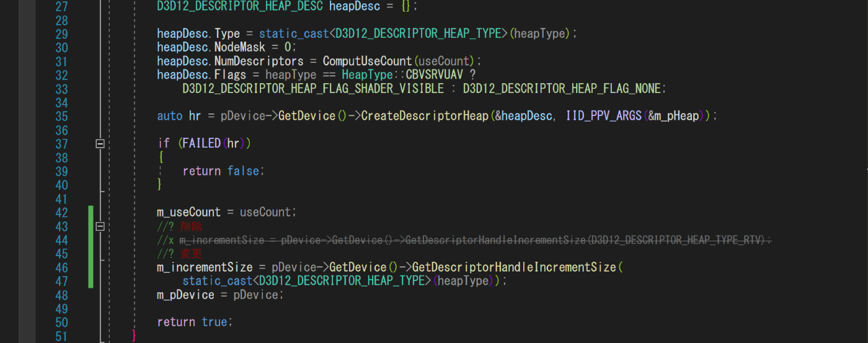Click HeapType::CBVSRVUAV on line 32
This screenshot has width=868, height=343.
[402, 75]
